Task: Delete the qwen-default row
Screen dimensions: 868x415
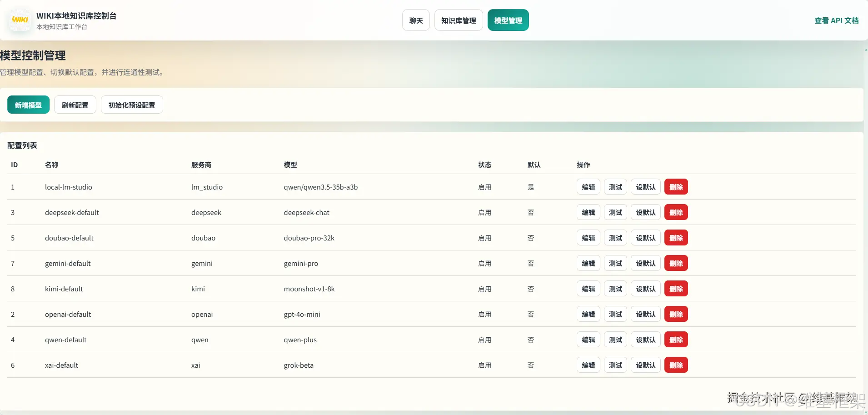Action: tap(676, 340)
